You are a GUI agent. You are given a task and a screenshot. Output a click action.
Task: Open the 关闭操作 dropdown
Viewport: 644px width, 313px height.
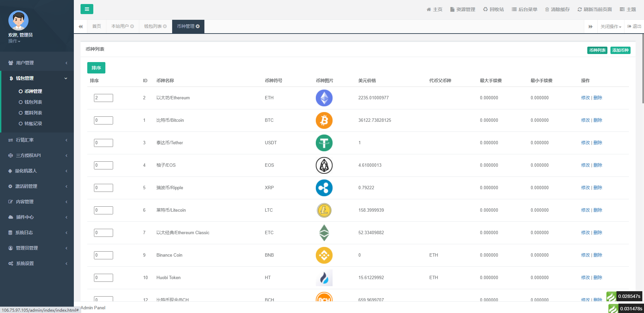point(611,27)
